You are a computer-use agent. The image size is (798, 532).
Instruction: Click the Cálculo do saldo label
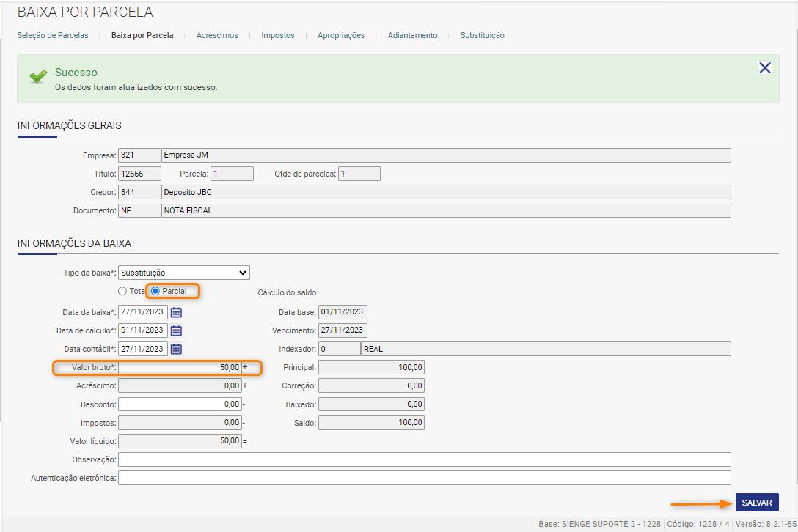tap(287, 292)
